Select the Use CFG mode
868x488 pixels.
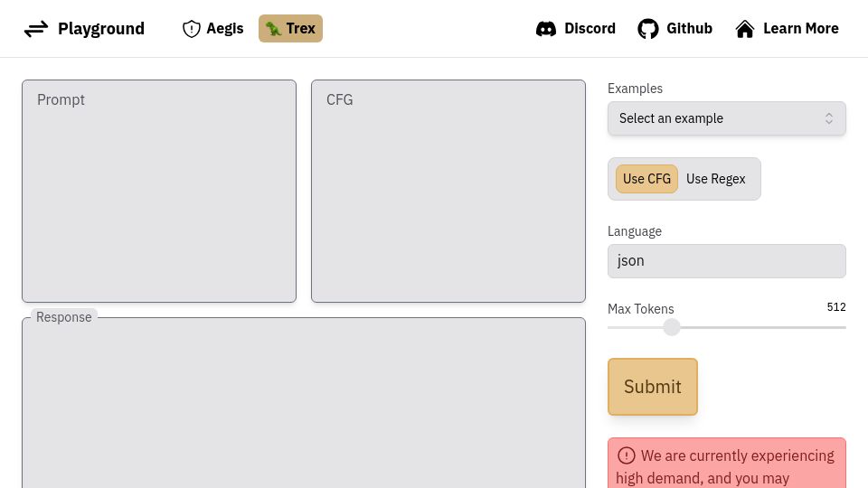[646, 179]
